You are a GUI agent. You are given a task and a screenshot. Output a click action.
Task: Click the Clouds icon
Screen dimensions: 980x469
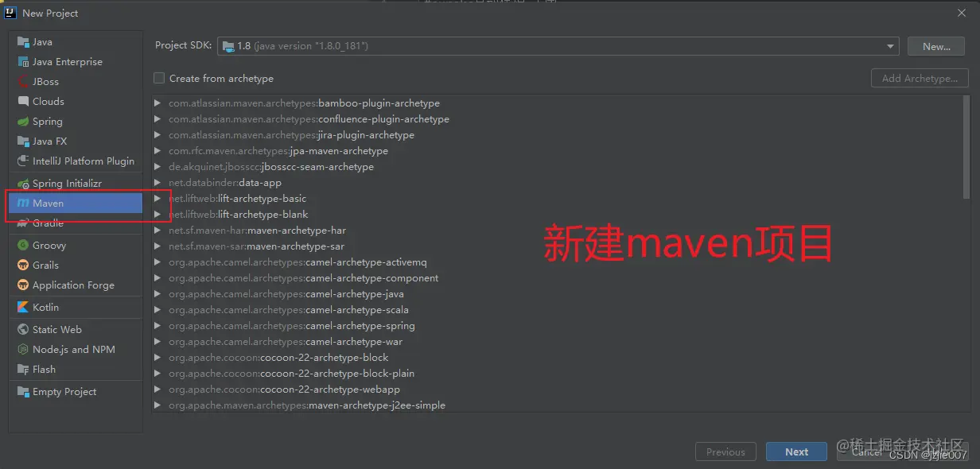point(24,101)
